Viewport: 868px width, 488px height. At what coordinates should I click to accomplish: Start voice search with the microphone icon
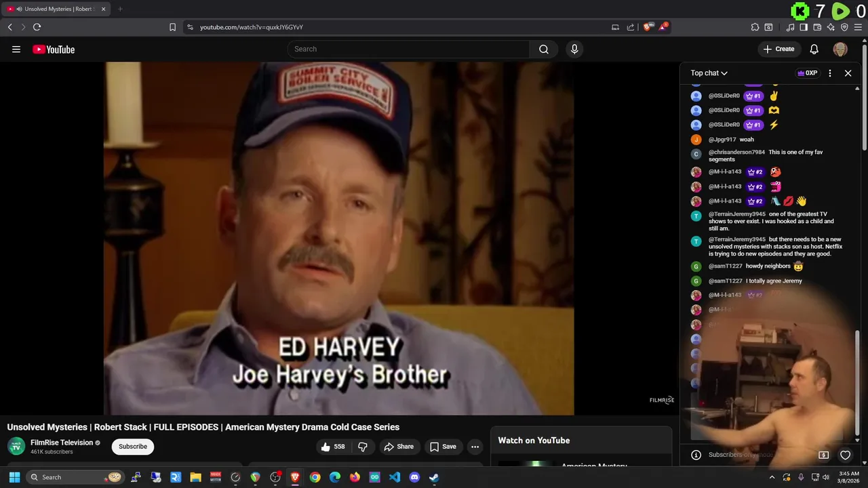(x=574, y=49)
